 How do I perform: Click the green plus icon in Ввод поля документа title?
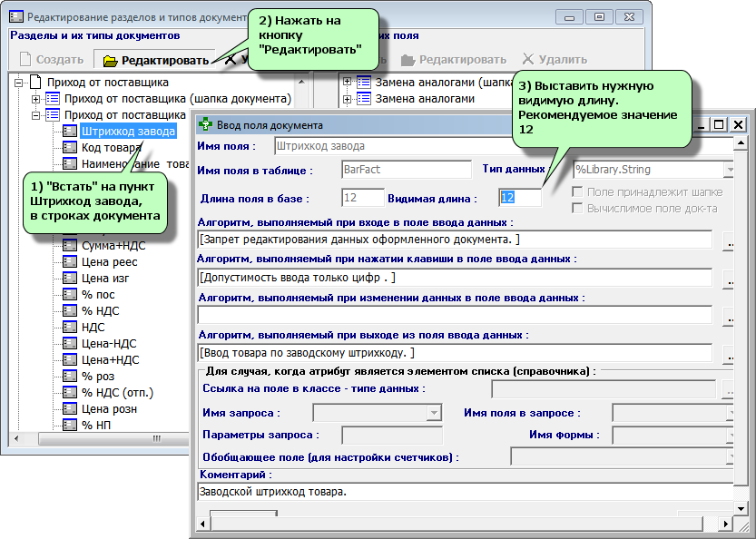206,125
